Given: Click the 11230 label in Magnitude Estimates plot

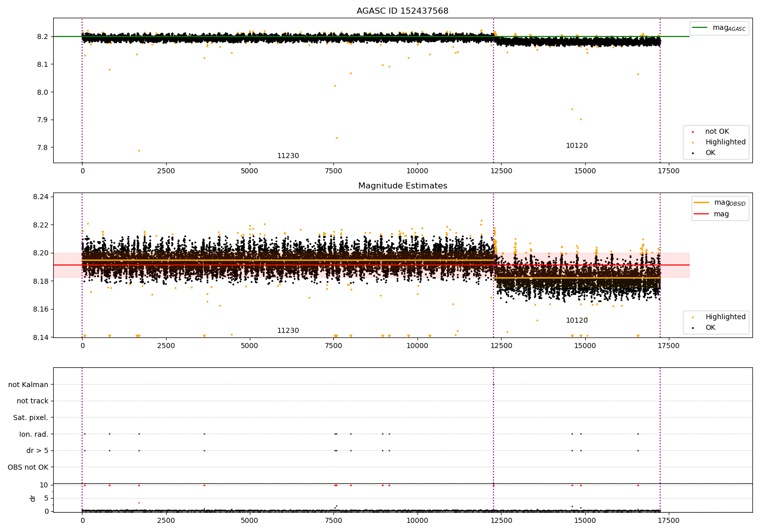Looking at the screenshot, I should (288, 331).
